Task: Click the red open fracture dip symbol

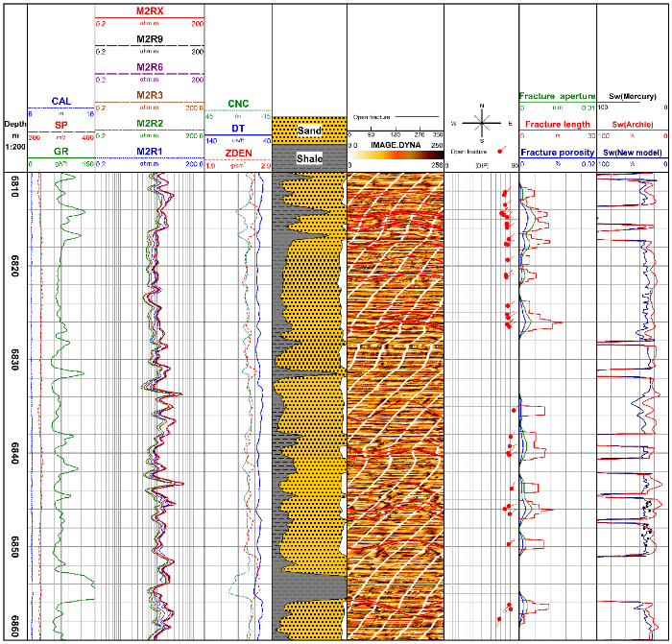Action: [500, 151]
